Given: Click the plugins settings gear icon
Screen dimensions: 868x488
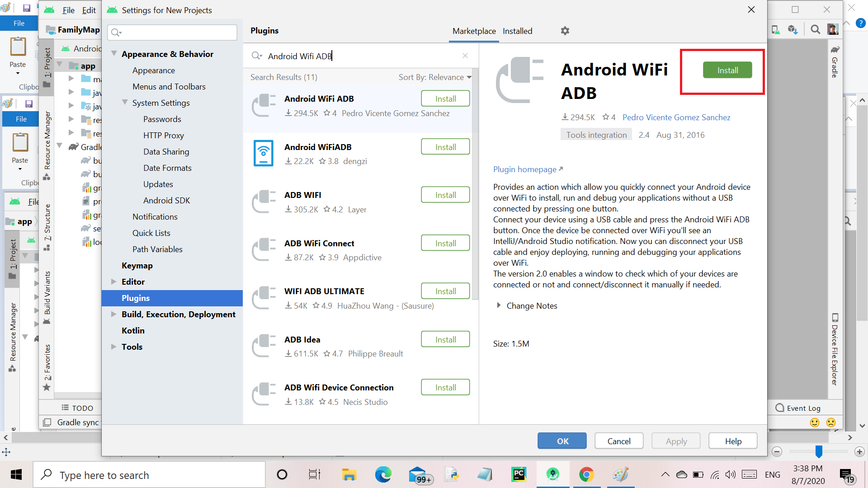Looking at the screenshot, I should 565,31.
